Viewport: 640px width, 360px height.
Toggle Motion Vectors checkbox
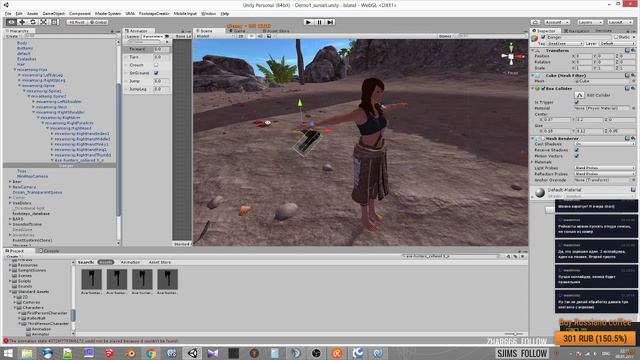pos(577,156)
